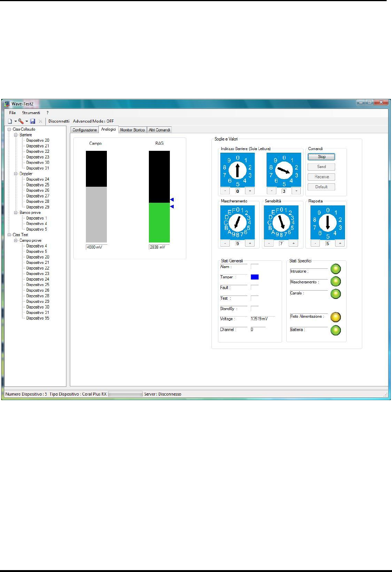Click the RAG 2838 mV value field
Screen dimensions: 392x572
[x=159, y=247]
